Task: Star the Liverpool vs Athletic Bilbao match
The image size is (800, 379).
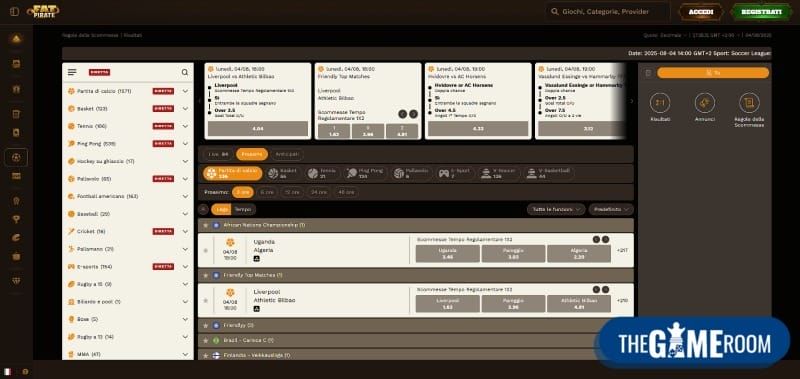Action: click(206, 300)
